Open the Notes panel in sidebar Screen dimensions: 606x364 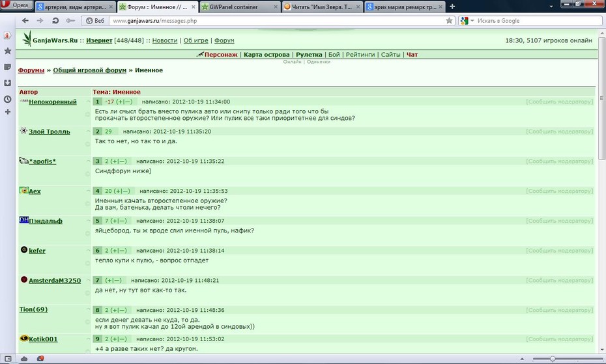point(7,67)
